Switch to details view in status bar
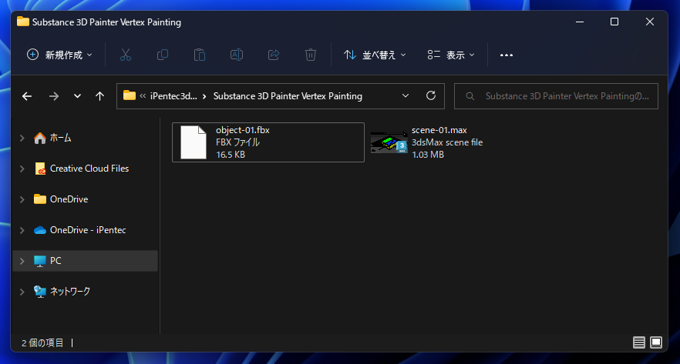The width and height of the screenshot is (680, 364). (639, 343)
